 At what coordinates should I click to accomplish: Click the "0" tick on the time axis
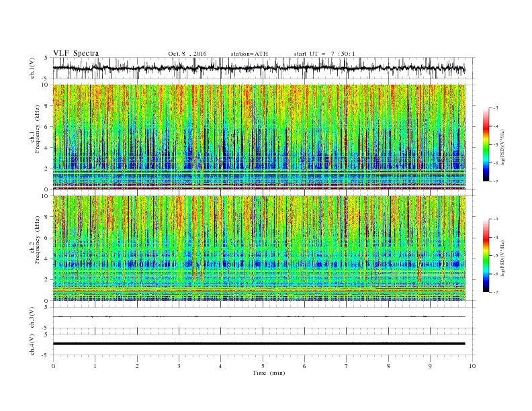53,366
